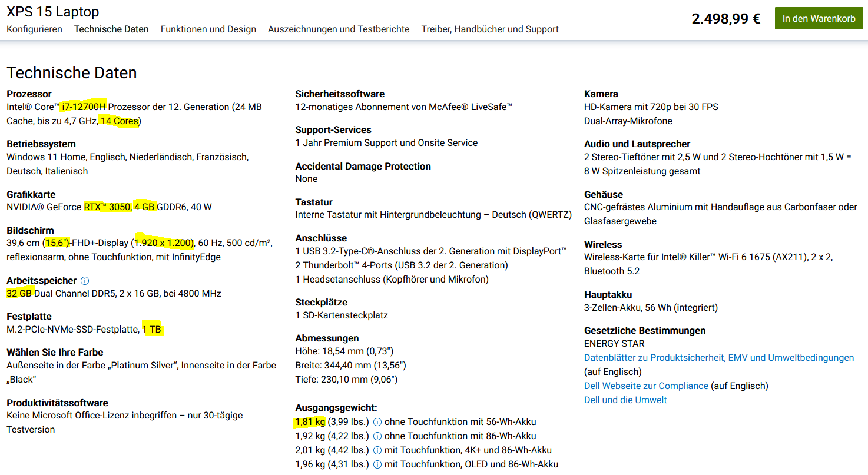
Task: Open Datenblätter zu Produktsicherheit link
Action: (x=719, y=357)
